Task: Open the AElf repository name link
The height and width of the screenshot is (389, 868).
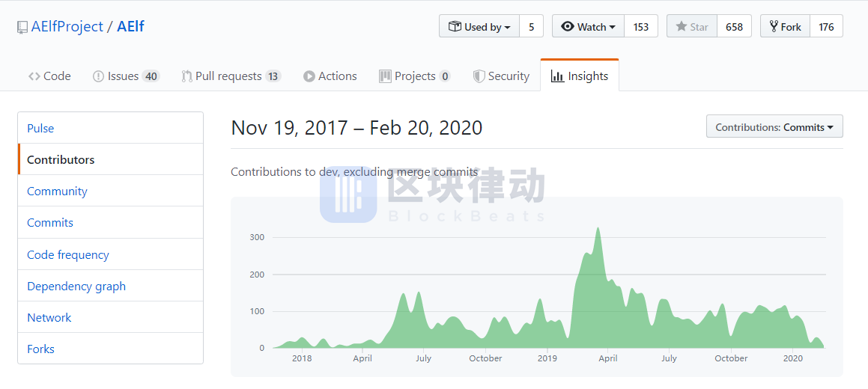Action: [130, 26]
